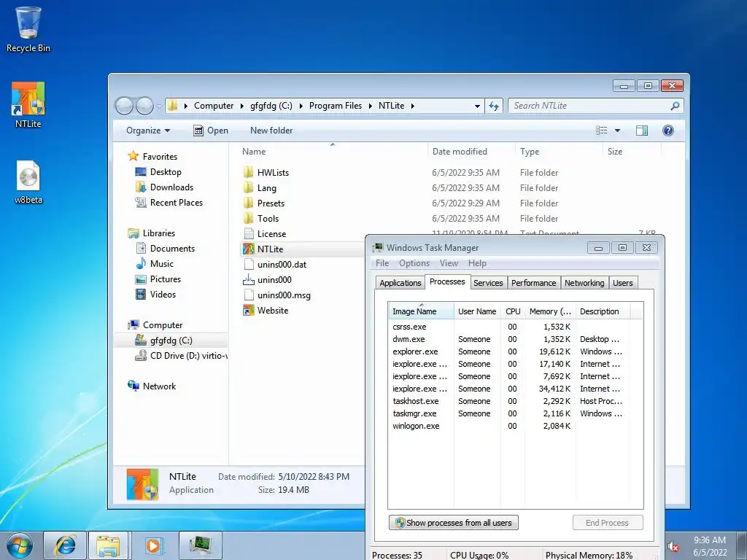747x560 pixels.
Task: Open Explorer help via question mark icon
Action: coord(668,131)
